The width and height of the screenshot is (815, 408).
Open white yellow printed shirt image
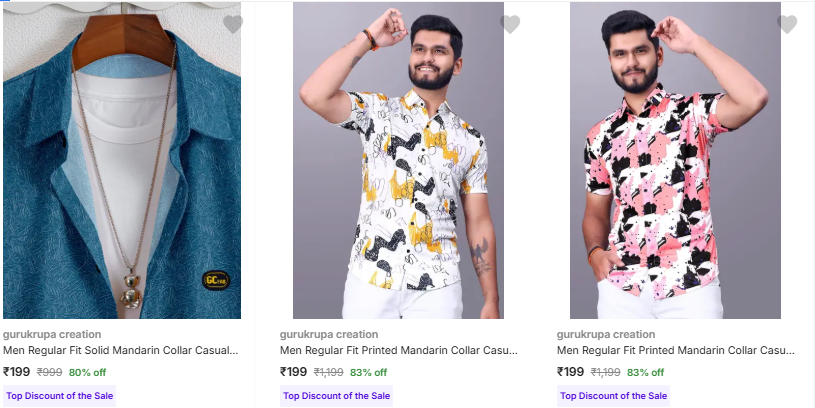398,160
